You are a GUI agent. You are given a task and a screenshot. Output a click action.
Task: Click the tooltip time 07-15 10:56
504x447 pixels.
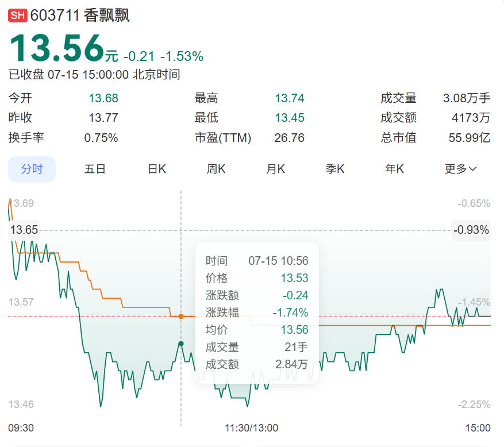(x=278, y=261)
